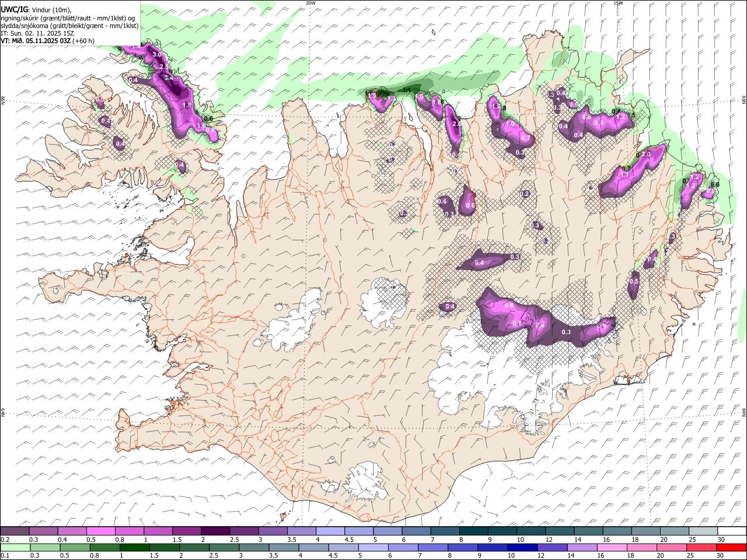The image size is (747, 560).
Task: Select the white top-row swatch labeled 30
Action: coord(732,531)
